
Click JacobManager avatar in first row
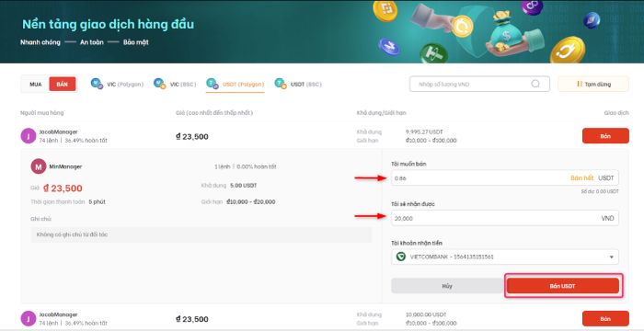click(29, 136)
